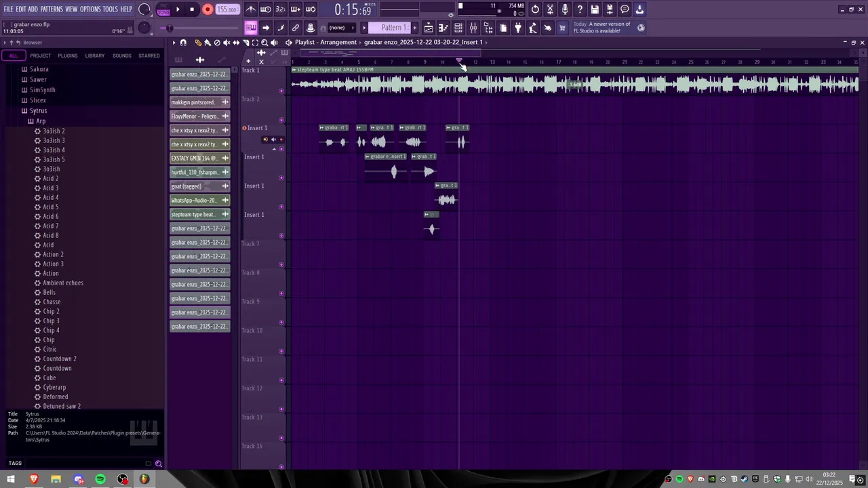The width and height of the screenshot is (868, 488).
Task: Toggle the recording countdown icon
Action: [280, 9]
